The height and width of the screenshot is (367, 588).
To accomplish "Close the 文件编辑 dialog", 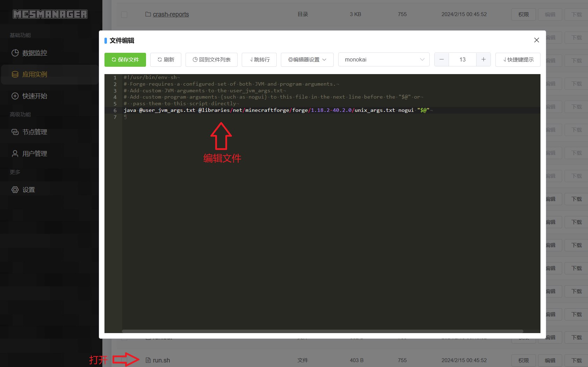I will pos(537,40).
